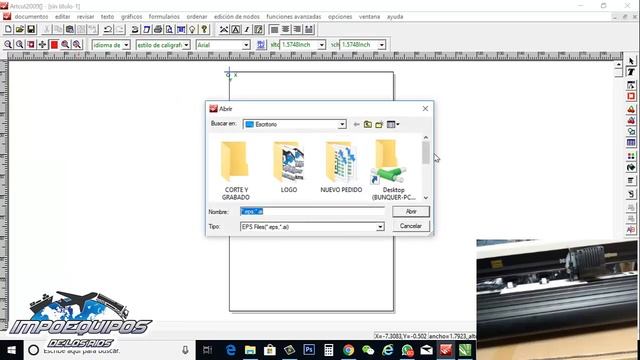Open the edición de nodos menu

237,17
